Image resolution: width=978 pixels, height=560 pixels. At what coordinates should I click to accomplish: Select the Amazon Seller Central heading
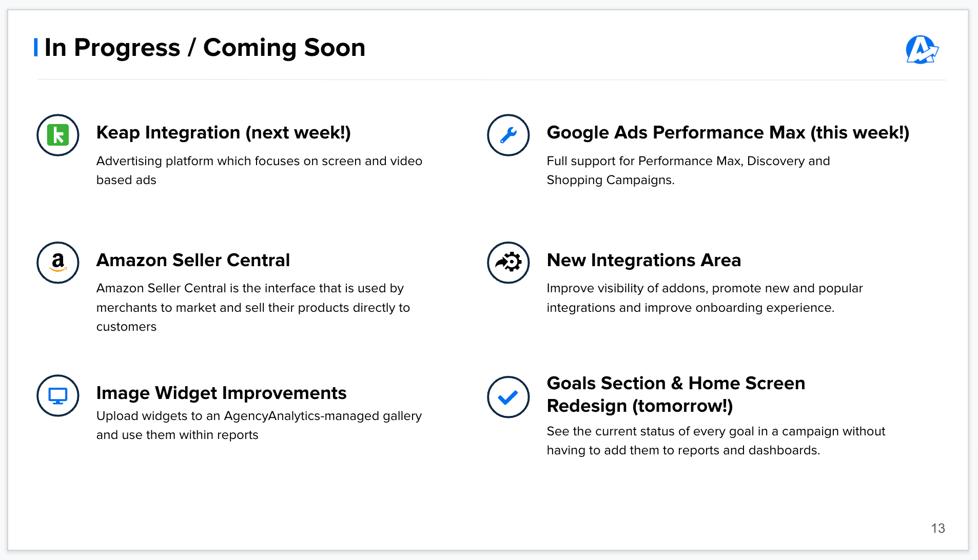coord(193,260)
